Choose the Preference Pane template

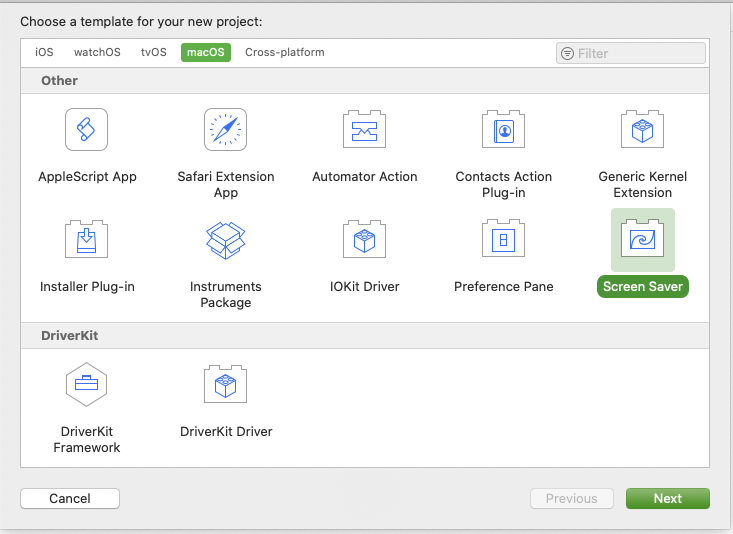(503, 240)
